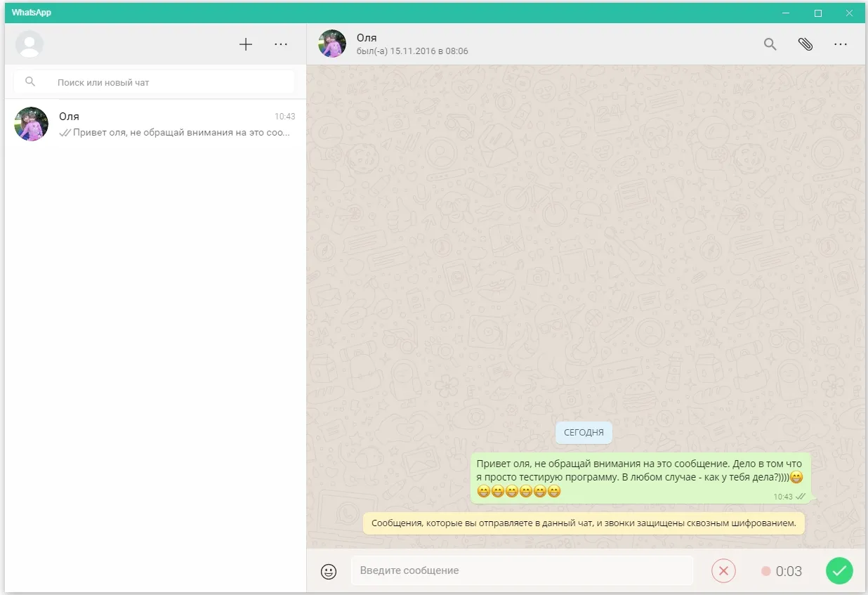
Task: Open the left panel three-dots menu
Action: pyautogui.click(x=281, y=45)
